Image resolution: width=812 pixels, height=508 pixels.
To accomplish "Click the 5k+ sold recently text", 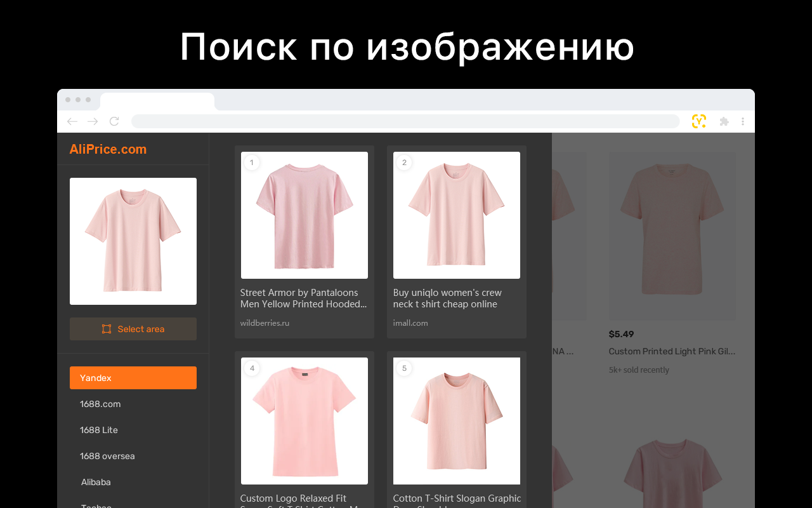I will [x=639, y=370].
